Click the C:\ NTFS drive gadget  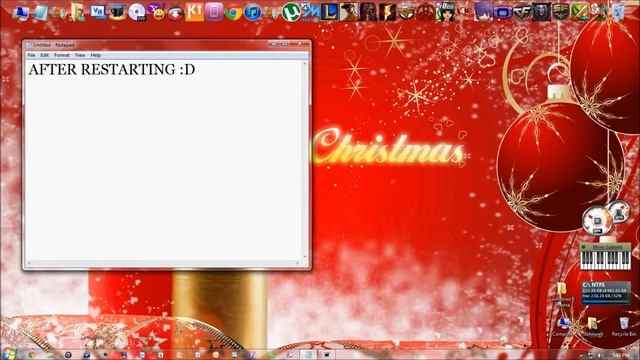(x=606, y=292)
